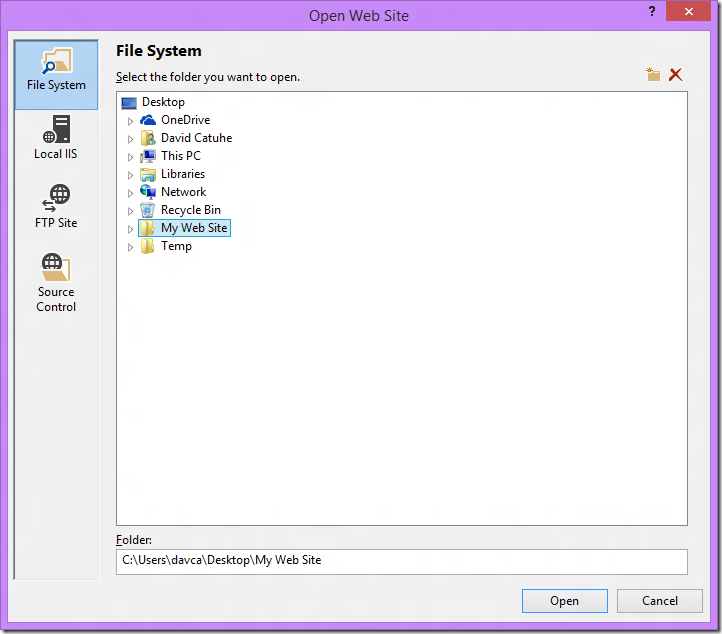This screenshot has height=634, width=722.
Task: Select the Network label
Action: (184, 192)
